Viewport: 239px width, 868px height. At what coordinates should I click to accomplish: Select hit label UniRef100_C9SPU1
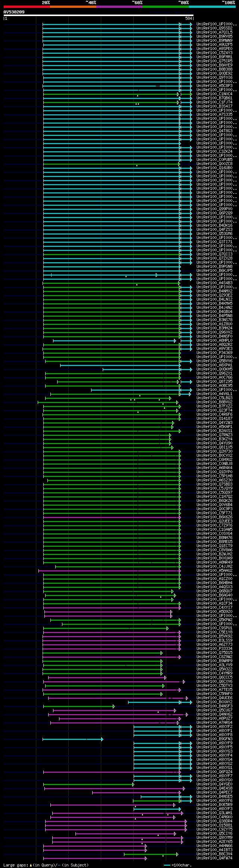tap(214, 628)
